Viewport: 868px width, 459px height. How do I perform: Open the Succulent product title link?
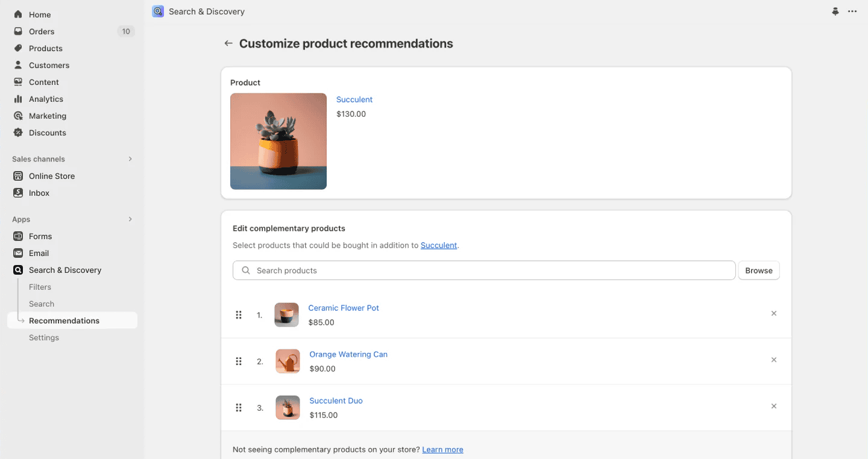[x=354, y=99]
